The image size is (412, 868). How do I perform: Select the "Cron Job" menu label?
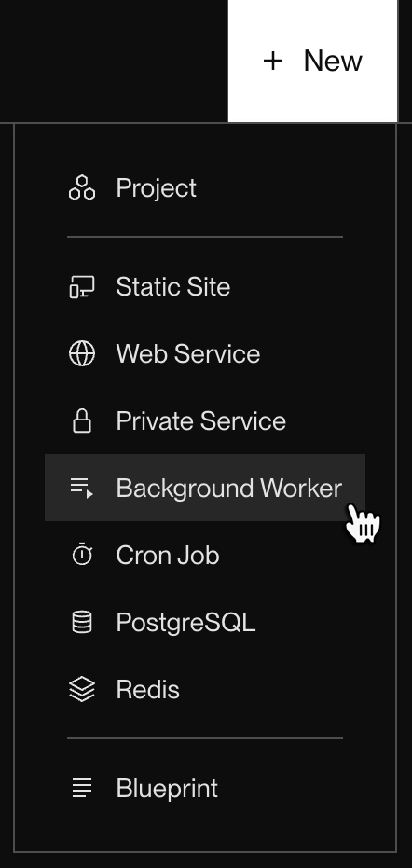point(168,556)
